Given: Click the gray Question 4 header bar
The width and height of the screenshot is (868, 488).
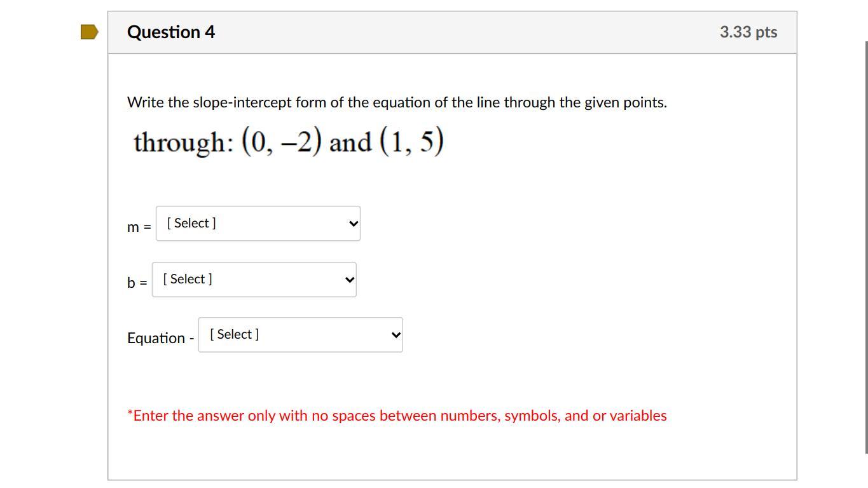Looking at the screenshot, I should (x=452, y=32).
